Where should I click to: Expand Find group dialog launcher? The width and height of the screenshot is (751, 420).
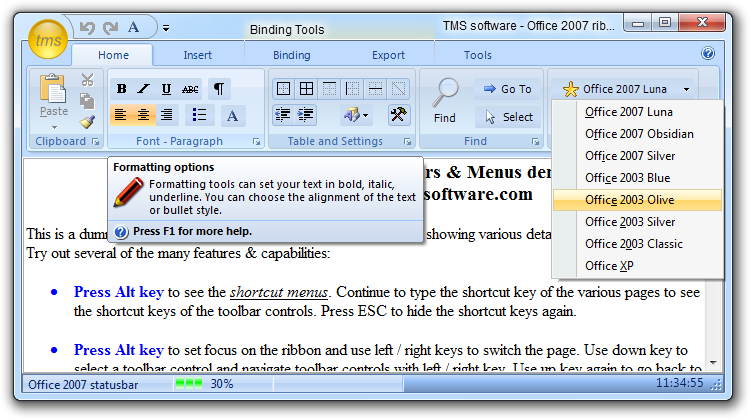pos(535,142)
